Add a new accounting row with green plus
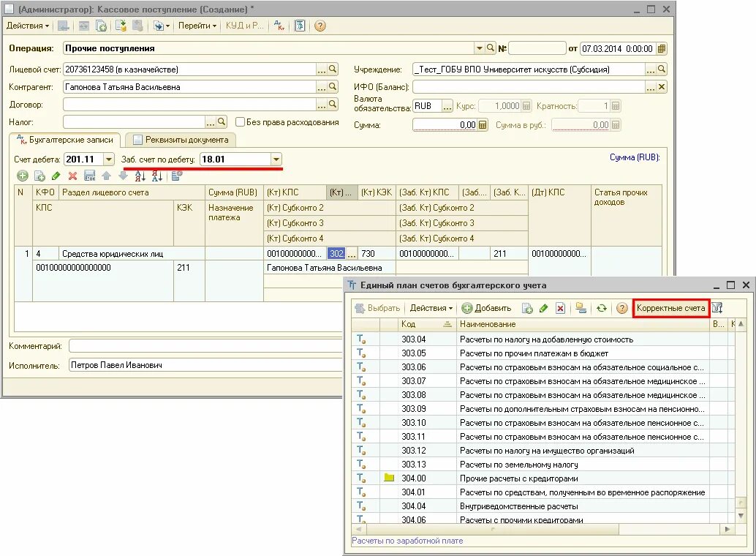This screenshot has width=756, height=556. tap(23, 176)
